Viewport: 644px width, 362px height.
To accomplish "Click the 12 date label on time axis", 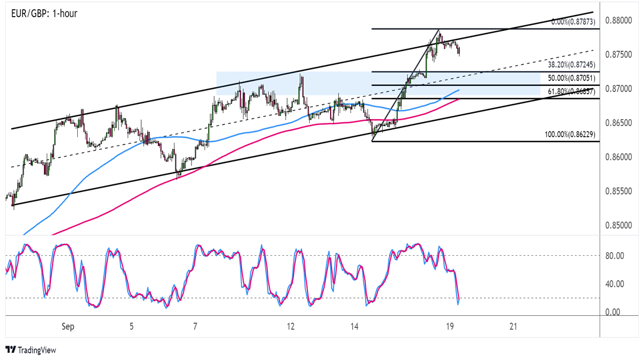I will [290, 326].
